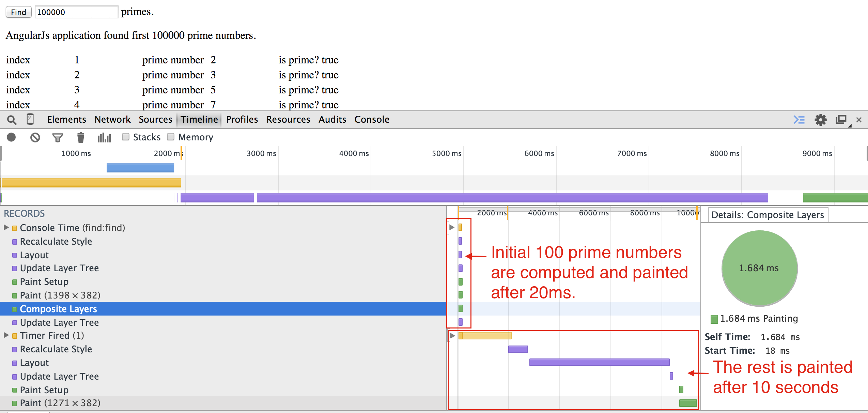Expand Timer Fired (1) record

click(6, 335)
